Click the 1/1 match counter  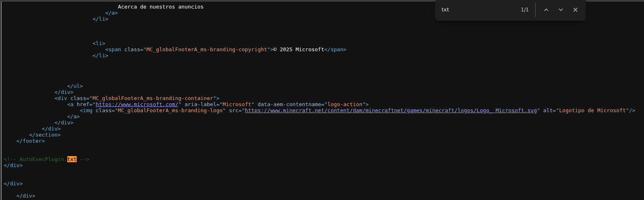[x=524, y=10]
